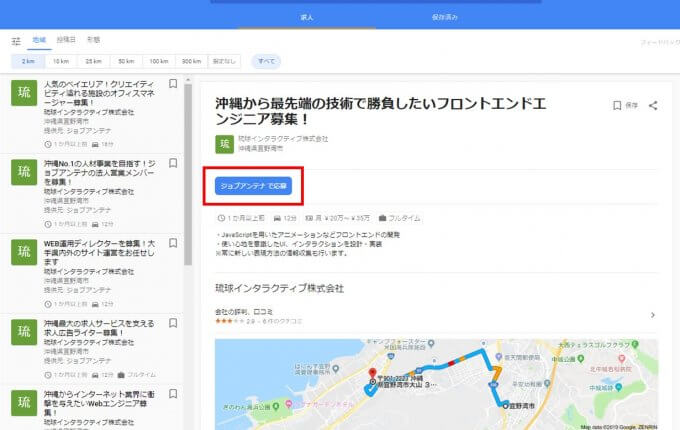Switch to the 保存済み tab
Screen dimensions: 680x430
click(x=445, y=17)
